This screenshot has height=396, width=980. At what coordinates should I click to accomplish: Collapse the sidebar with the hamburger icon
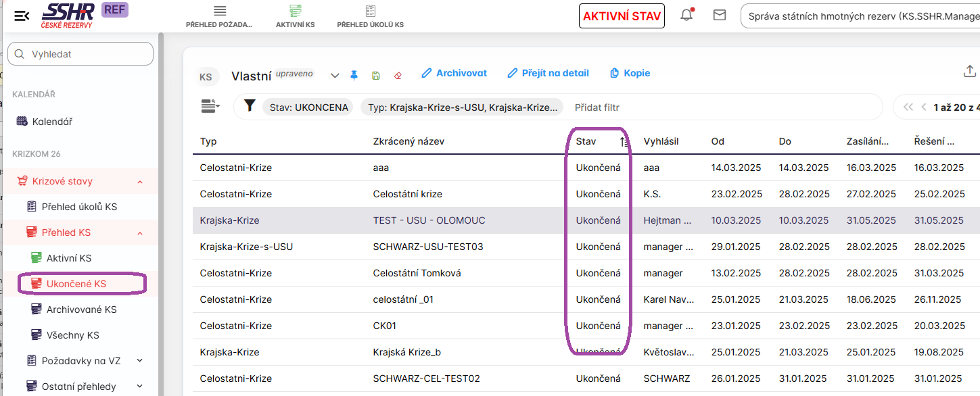coord(22,16)
